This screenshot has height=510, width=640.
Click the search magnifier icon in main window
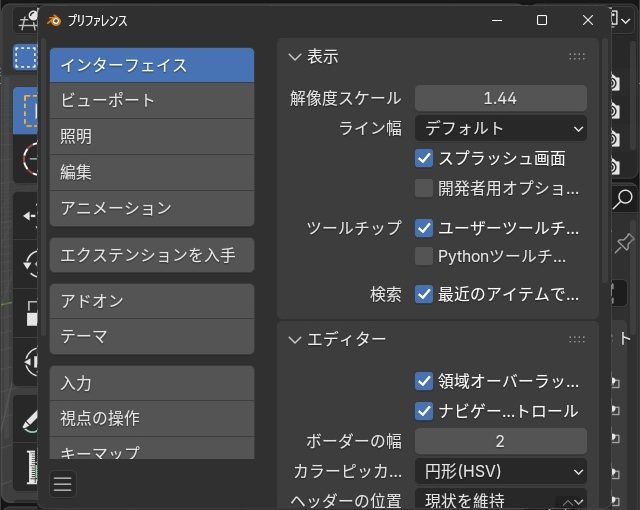point(623,199)
